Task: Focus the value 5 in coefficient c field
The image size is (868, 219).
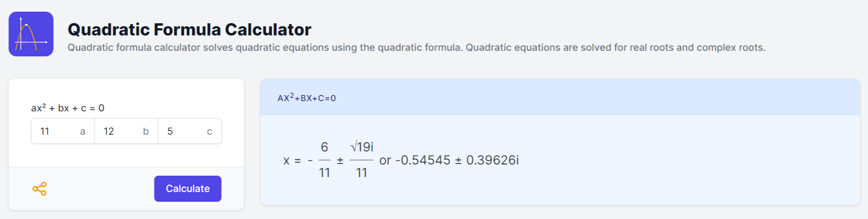Action: pyautogui.click(x=170, y=131)
